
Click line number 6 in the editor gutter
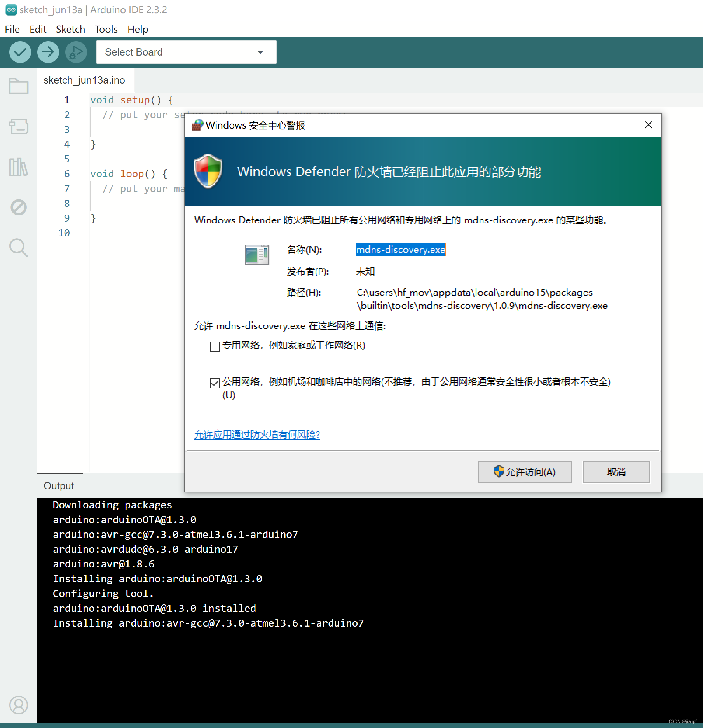tap(67, 174)
